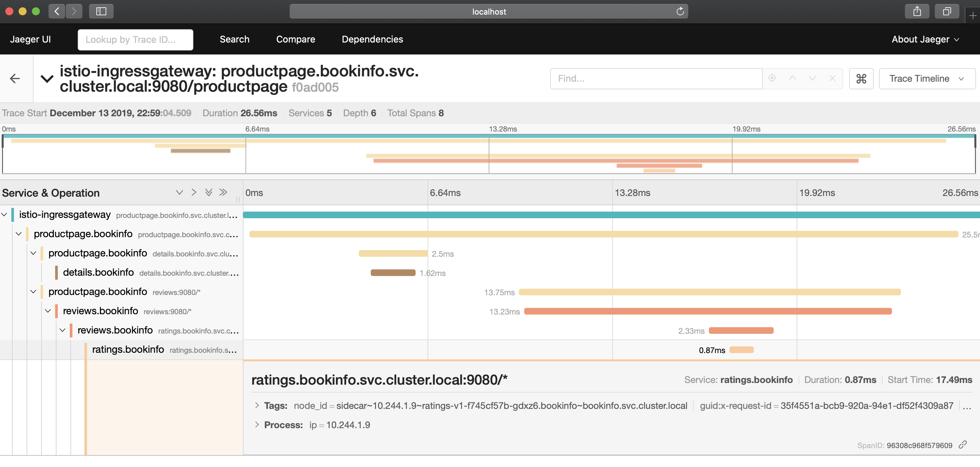Go back using Safari's back arrow
Image resolution: width=980 pixels, height=467 pixels.
click(57, 11)
